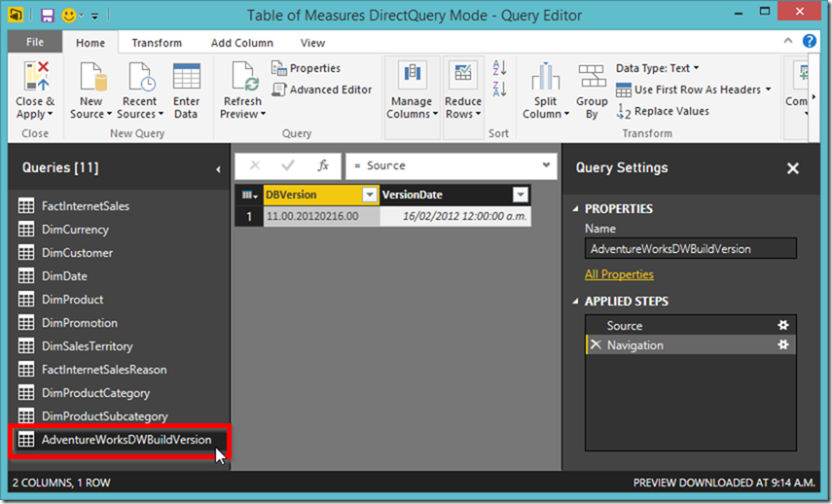Sort ascending A to Z
The height and width of the screenshot is (504, 832).
pos(499,67)
